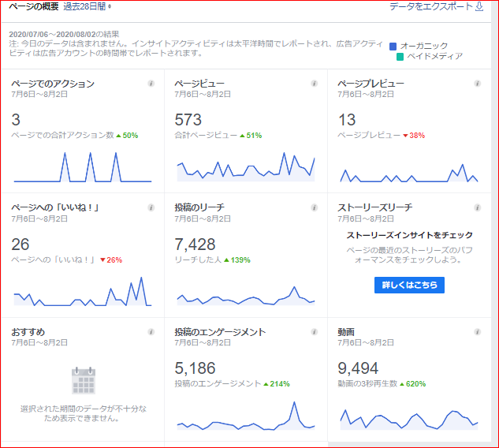Open the 投稿のリーチ card title

point(199,208)
